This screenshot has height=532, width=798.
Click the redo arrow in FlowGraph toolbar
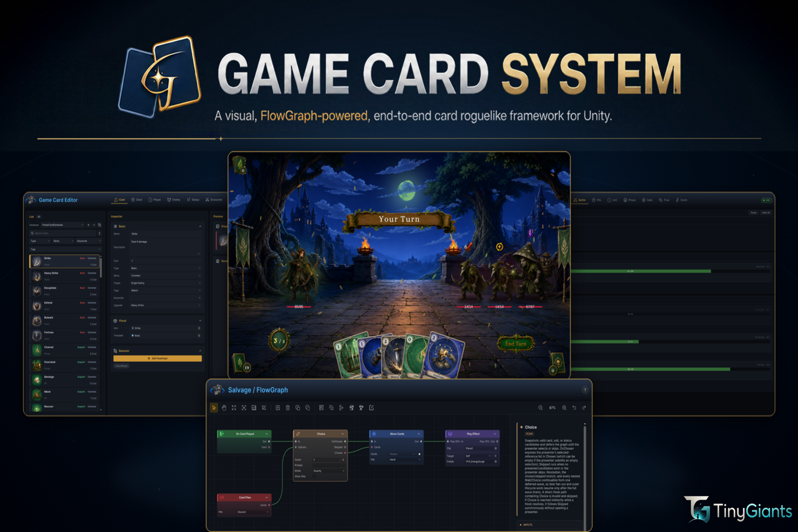tap(584, 408)
